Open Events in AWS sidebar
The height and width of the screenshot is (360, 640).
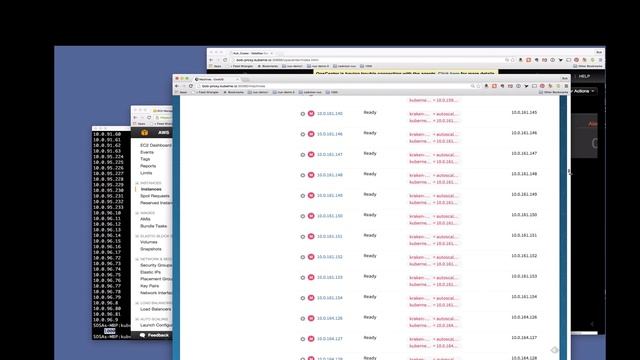point(147,152)
